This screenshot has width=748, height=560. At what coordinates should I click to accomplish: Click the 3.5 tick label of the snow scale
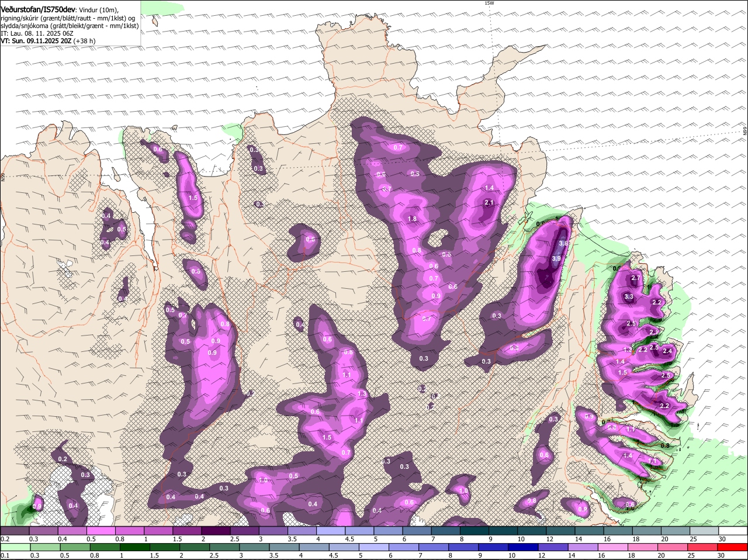point(292,539)
